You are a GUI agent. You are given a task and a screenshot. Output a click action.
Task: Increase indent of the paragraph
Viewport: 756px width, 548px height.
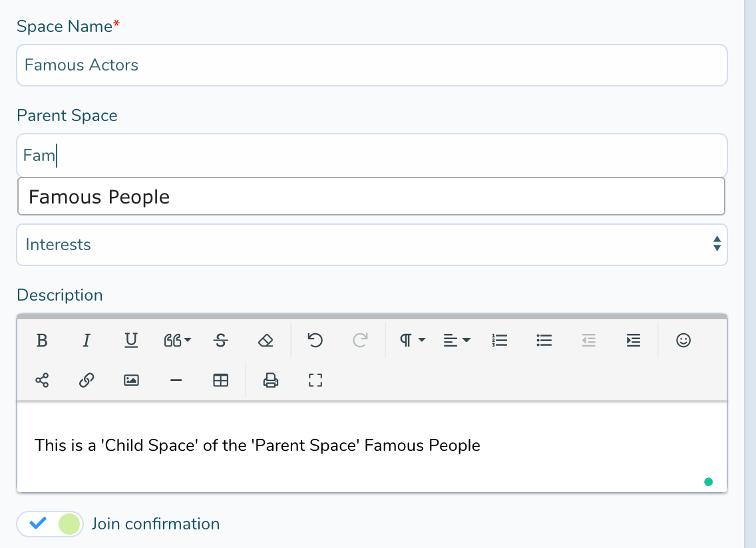[634, 341]
